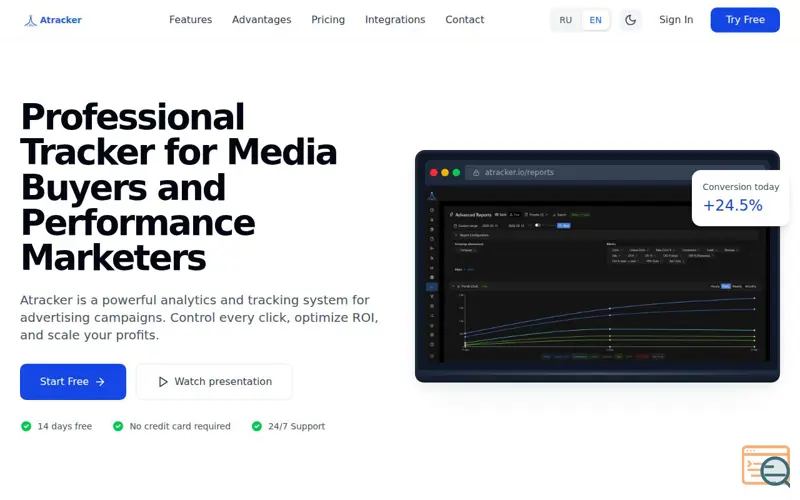Screen dimensions: 800x500
Task: Open the Contact nav link
Action: tap(464, 19)
